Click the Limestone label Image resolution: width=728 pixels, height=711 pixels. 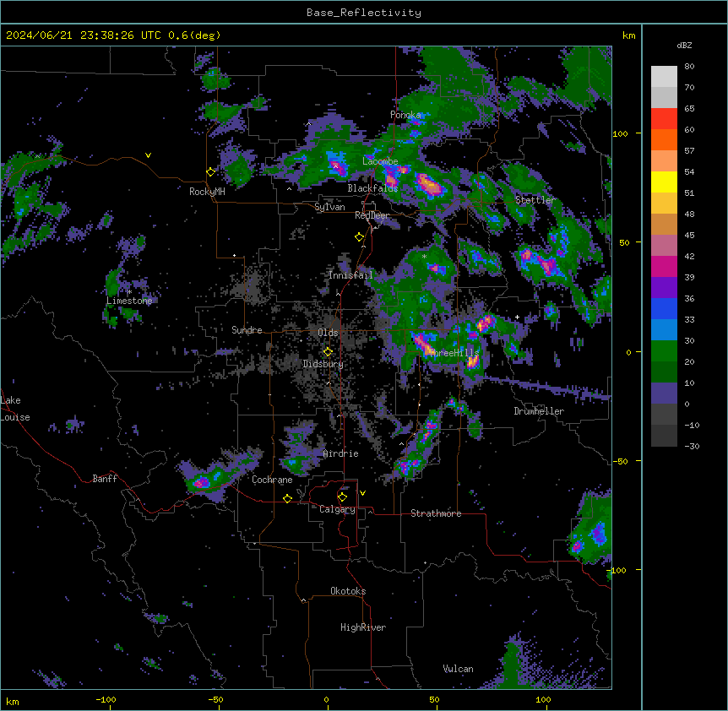(129, 301)
